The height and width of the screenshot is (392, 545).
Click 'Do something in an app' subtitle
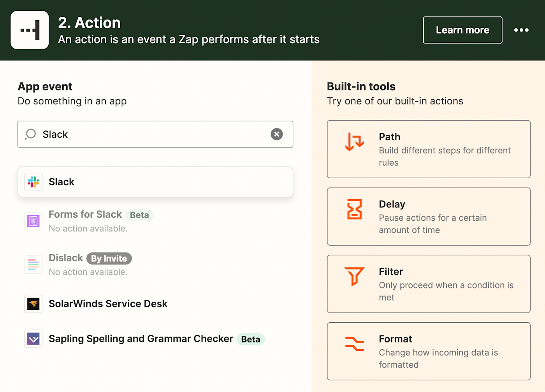coord(72,101)
